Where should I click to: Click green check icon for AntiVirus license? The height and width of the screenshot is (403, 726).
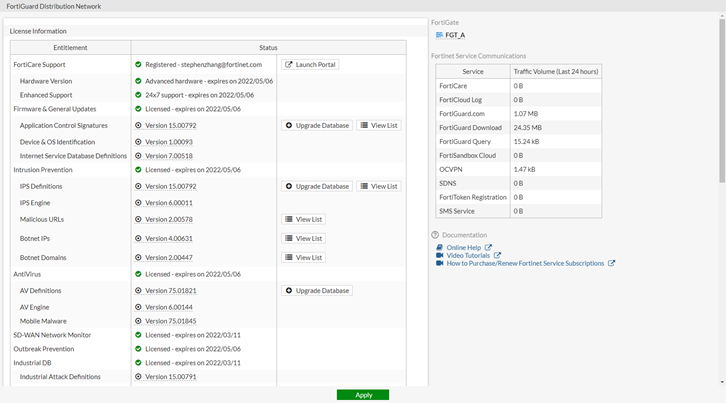138,274
